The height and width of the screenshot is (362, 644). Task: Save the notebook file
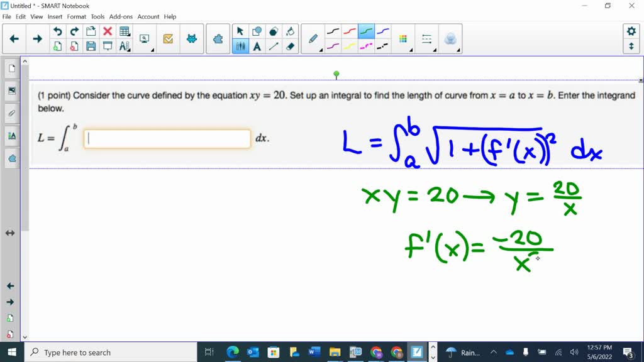pos(91,46)
